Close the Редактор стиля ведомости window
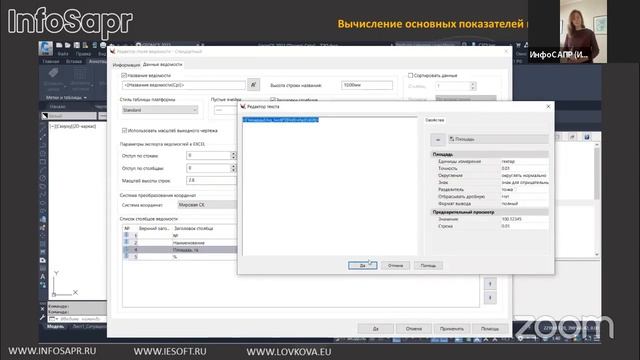 [x=506, y=51]
